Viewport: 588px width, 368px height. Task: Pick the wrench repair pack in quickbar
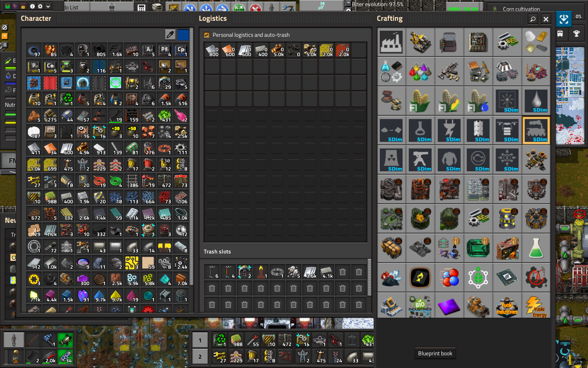[x=252, y=340]
